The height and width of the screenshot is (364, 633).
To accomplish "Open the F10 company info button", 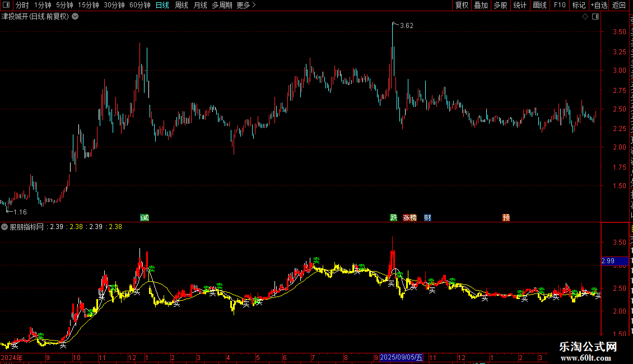I will point(560,5).
